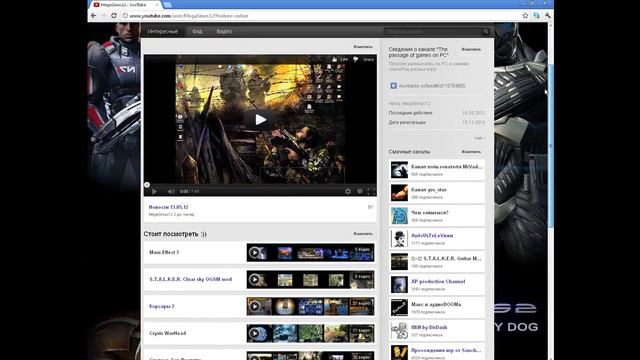Viewport: 640px width, 360px height.
Task: Click Изменить next to Стоит посмотреть
Action: [362, 233]
